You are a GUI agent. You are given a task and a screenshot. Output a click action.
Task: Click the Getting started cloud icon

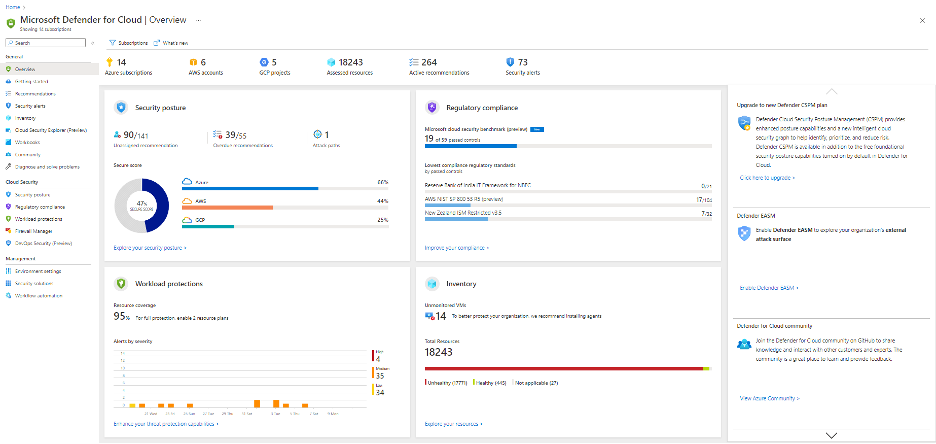point(8,81)
